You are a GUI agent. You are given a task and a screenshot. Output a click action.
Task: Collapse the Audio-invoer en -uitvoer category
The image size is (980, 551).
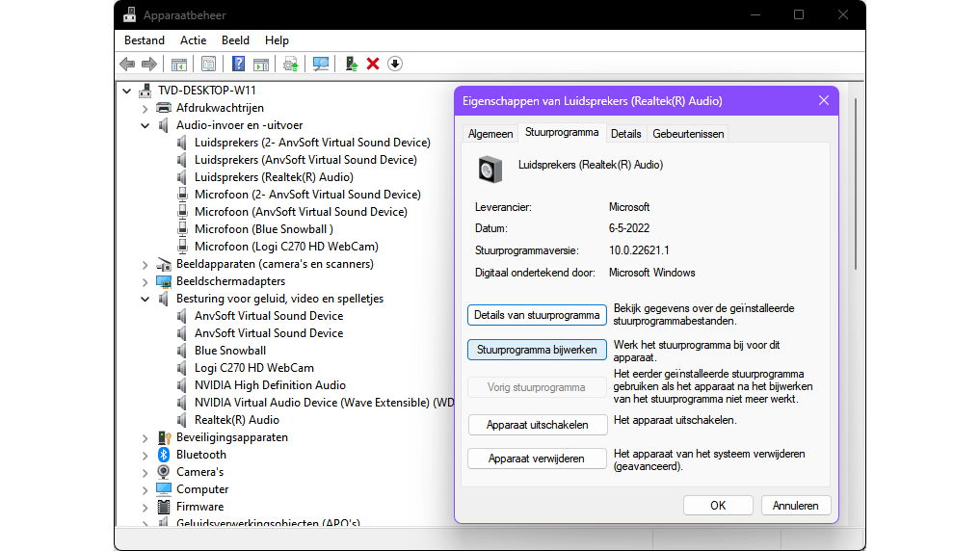[x=145, y=125]
